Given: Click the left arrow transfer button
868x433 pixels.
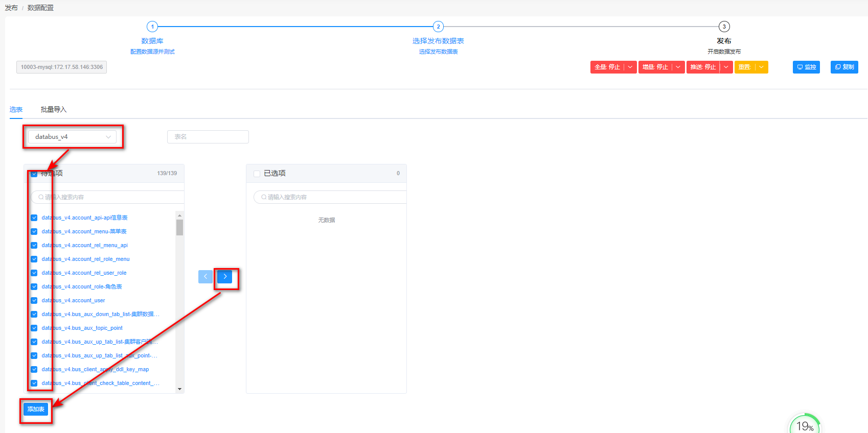Looking at the screenshot, I should click(205, 276).
